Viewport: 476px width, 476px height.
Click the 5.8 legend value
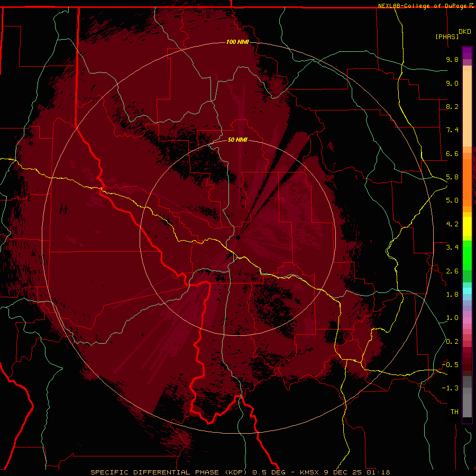tap(452, 177)
